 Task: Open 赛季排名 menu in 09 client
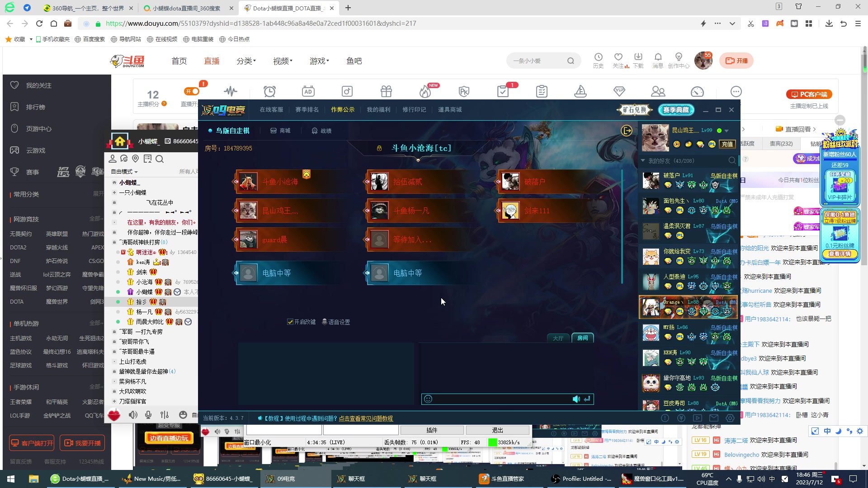tap(307, 110)
